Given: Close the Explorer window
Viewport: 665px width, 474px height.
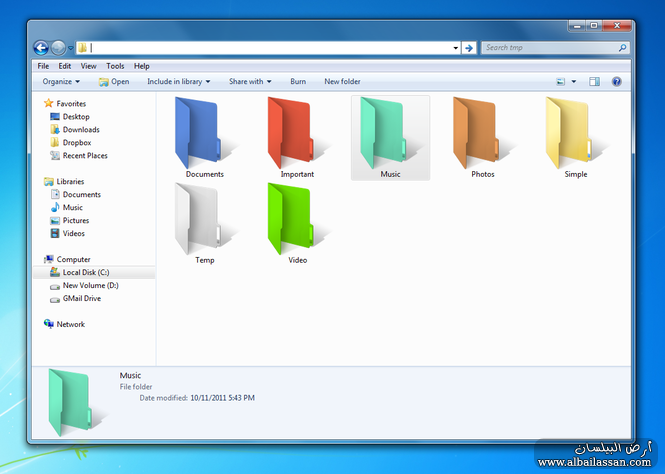Looking at the screenshot, I should (x=617, y=26).
